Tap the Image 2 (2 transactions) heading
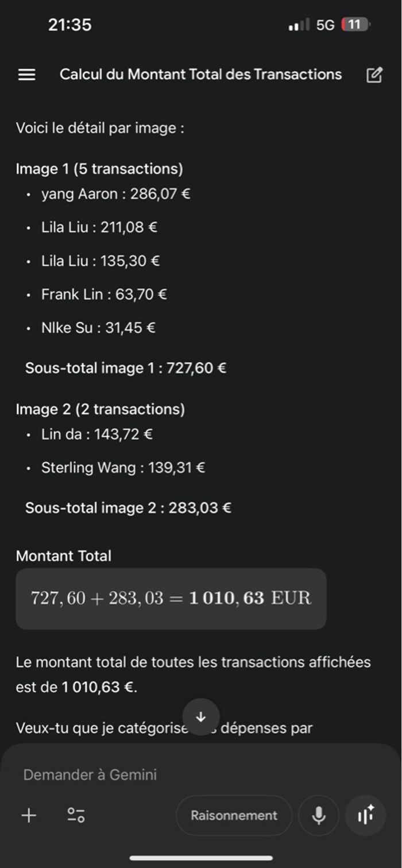 coord(100,409)
